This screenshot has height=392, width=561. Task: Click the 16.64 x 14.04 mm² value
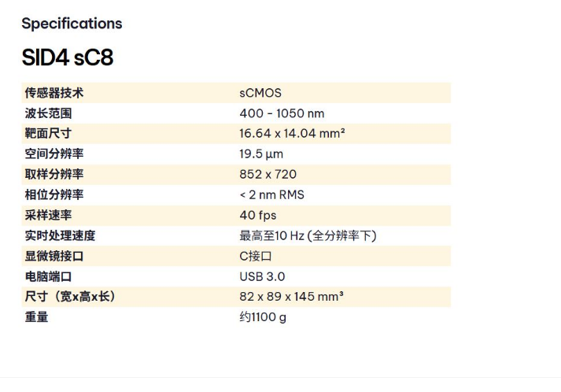[x=292, y=134]
